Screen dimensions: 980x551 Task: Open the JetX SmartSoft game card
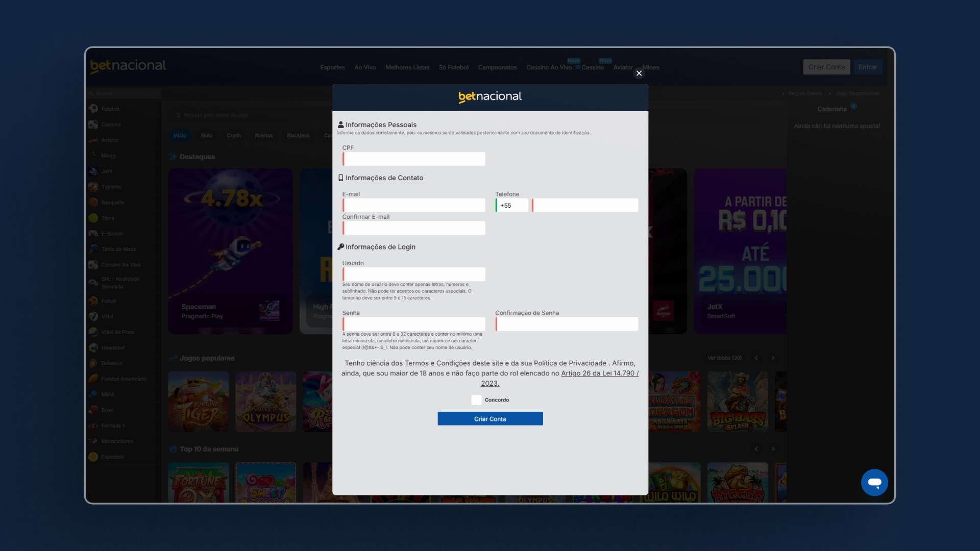click(x=740, y=252)
